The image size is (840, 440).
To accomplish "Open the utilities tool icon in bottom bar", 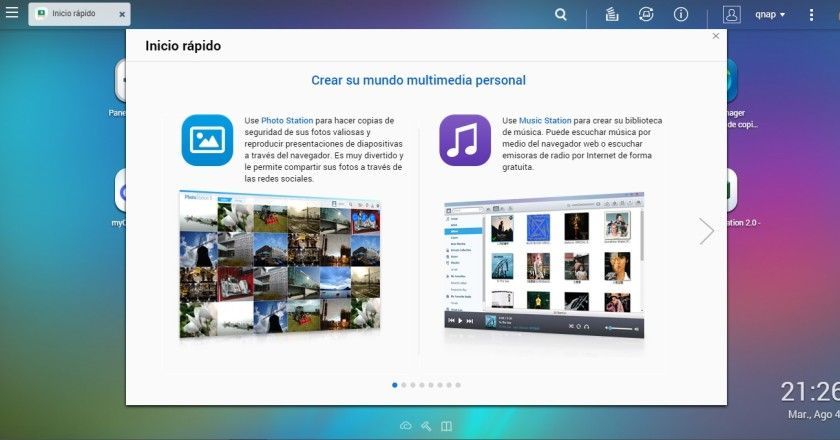I will (425, 426).
